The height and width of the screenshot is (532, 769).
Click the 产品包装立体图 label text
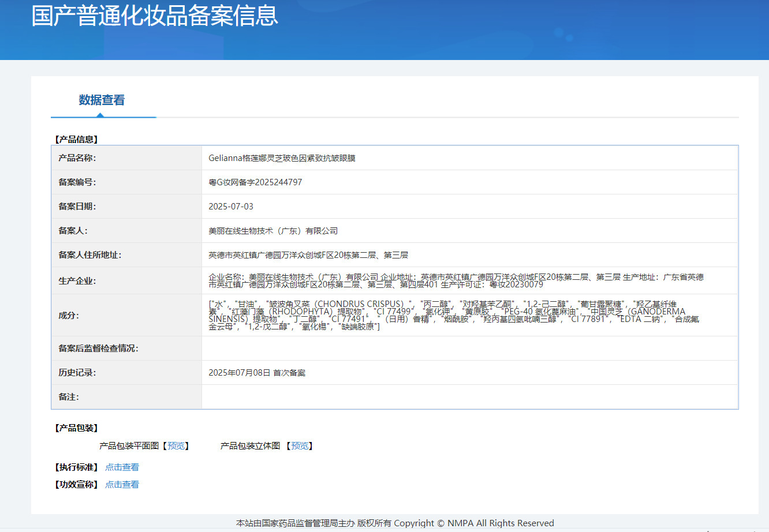pos(250,446)
